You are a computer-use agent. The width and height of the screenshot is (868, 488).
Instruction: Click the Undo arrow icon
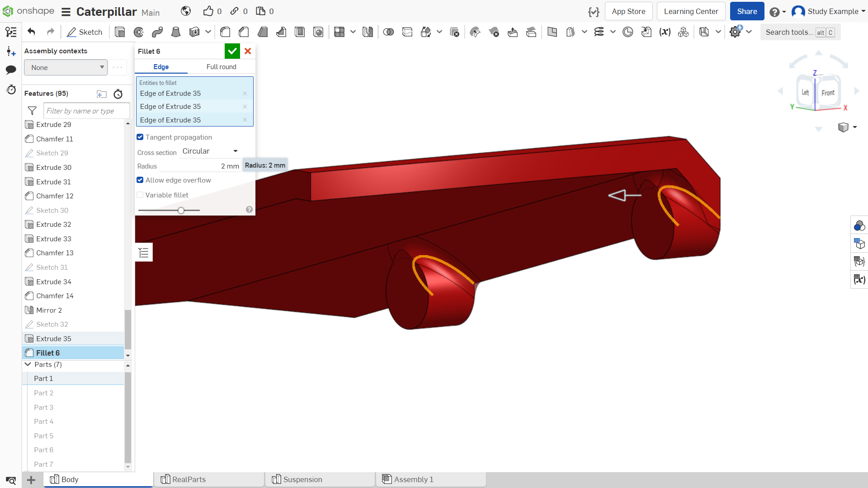(x=31, y=32)
